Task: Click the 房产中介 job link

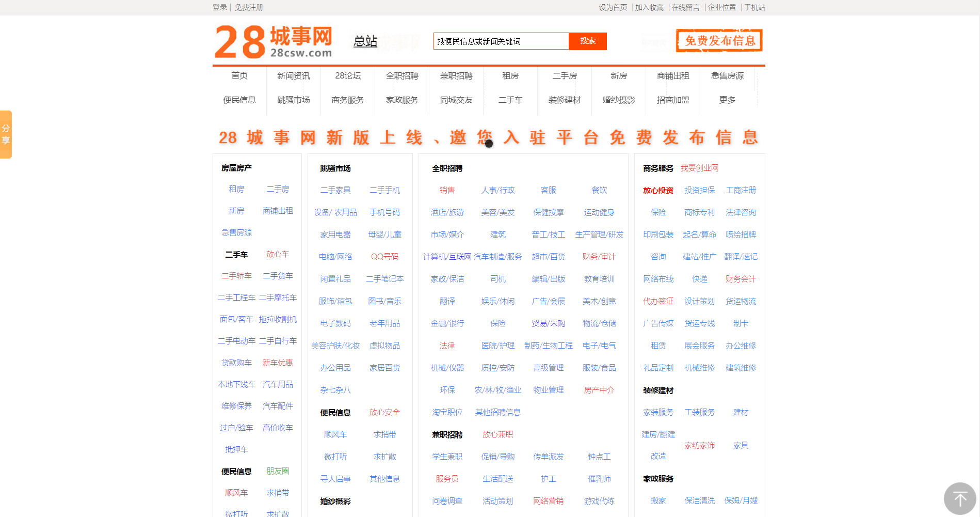Action: coord(599,390)
